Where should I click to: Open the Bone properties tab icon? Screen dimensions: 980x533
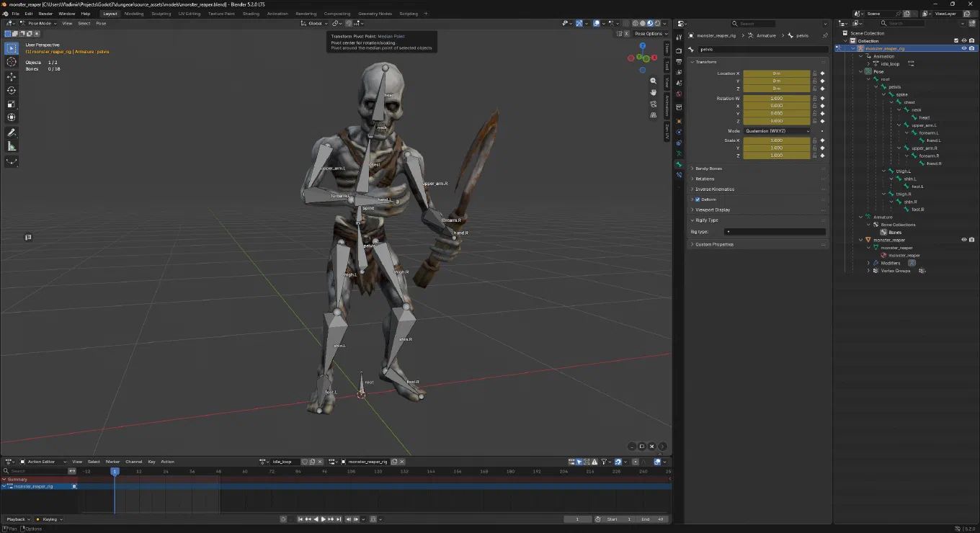[x=679, y=165]
